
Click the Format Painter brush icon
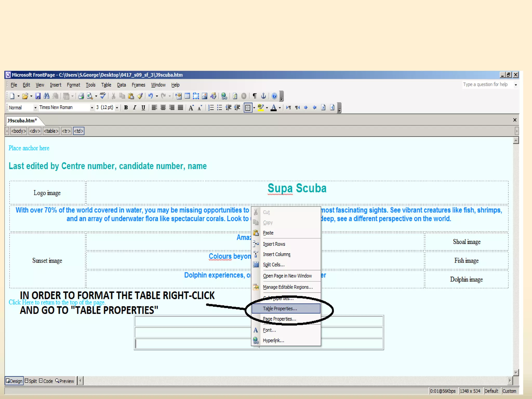click(x=140, y=96)
